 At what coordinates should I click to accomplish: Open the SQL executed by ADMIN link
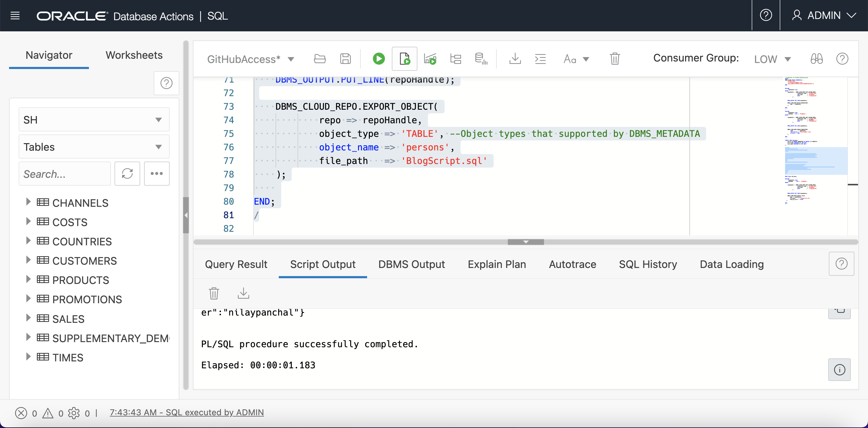pos(187,413)
